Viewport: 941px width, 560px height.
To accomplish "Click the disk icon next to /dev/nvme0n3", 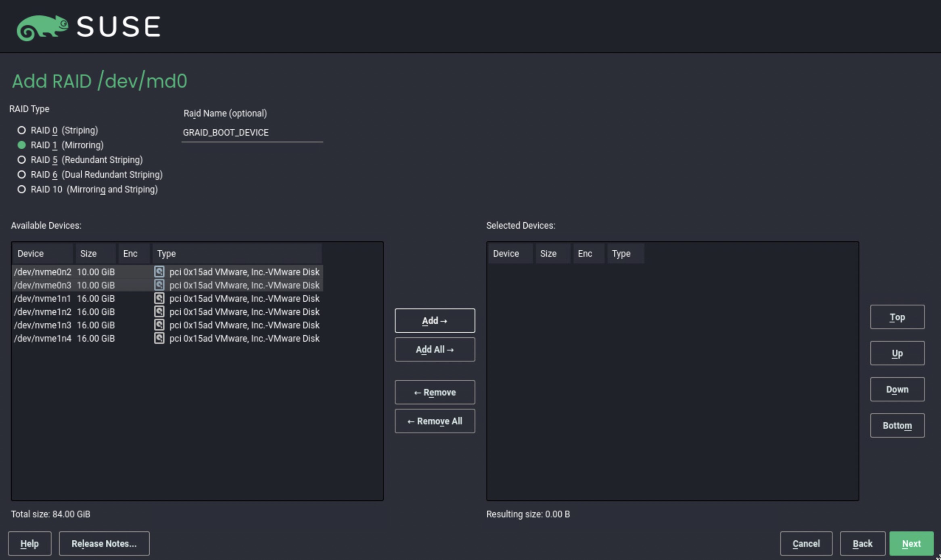I will coord(159,285).
